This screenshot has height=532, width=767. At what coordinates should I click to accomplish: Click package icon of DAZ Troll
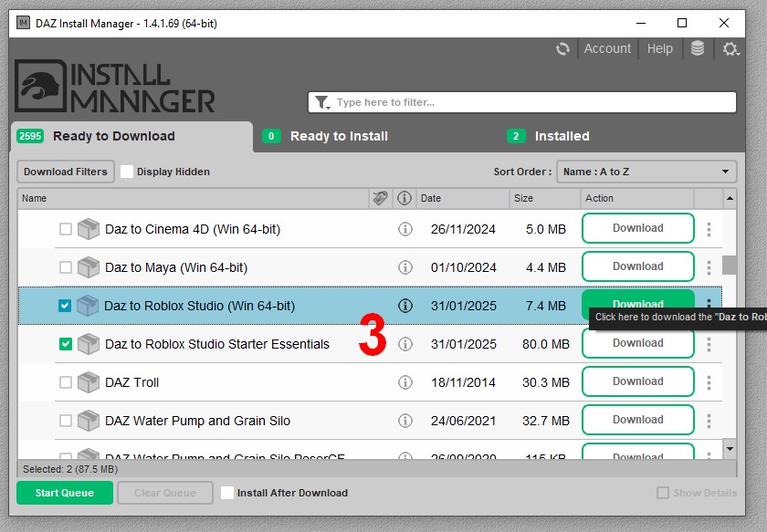click(89, 381)
